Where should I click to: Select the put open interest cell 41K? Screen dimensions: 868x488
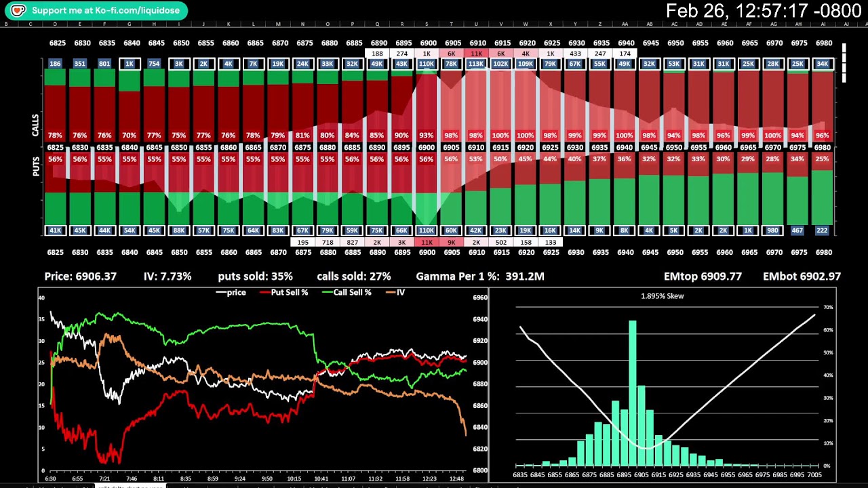[x=55, y=230]
